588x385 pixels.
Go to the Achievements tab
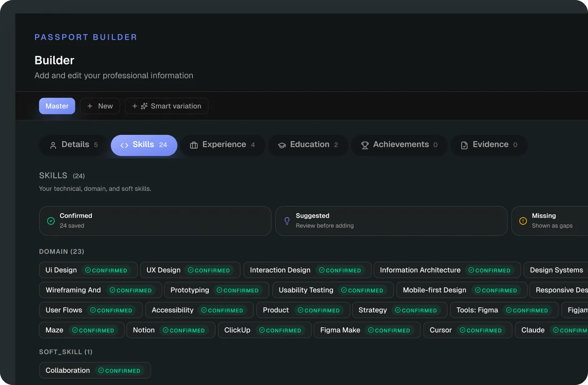pyautogui.click(x=399, y=145)
